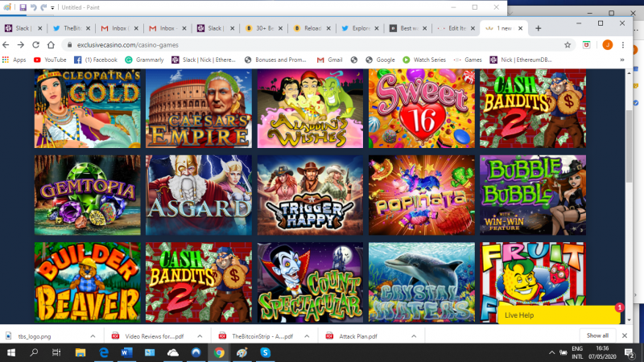Image resolution: width=644 pixels, height=362 pixels.
Task: Open the (1) Facebook bookmark
Action: coord(96,60)
